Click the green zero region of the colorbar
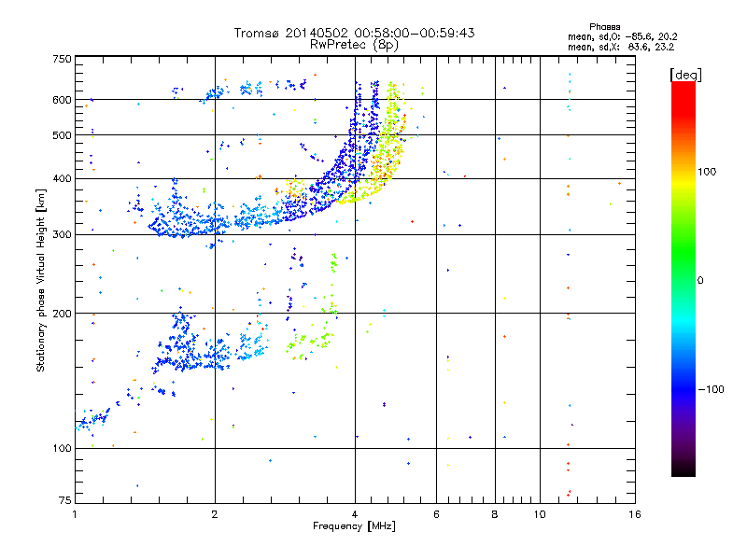 click(x=684, y=280)
